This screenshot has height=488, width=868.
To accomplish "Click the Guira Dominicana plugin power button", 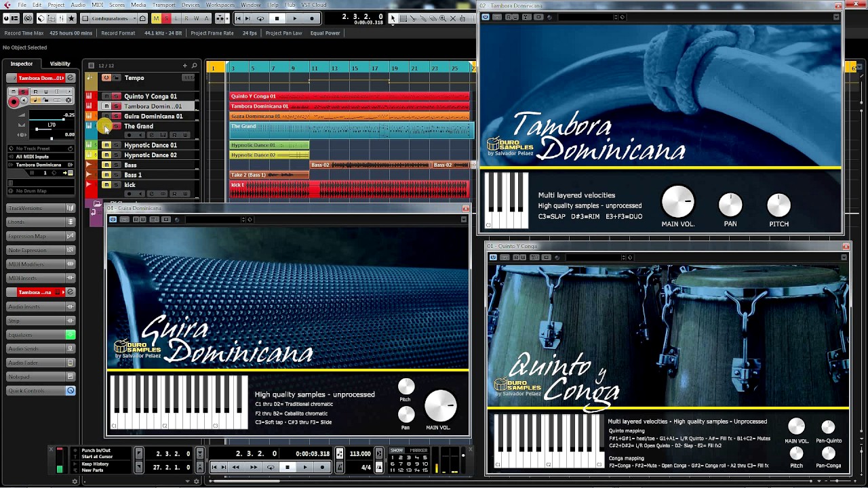I will tap(113, 219).
